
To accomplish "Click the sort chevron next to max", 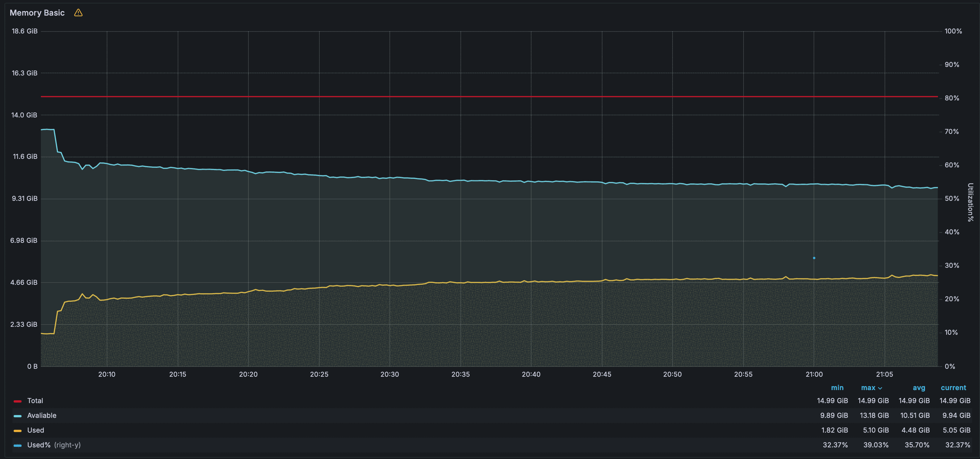I will (880, 388).
